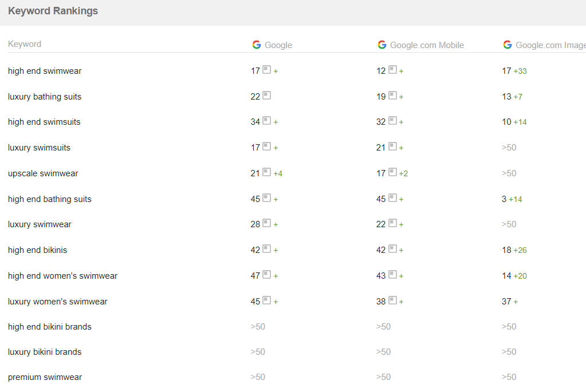The width and height of the screenshot is (586, 392).
Task: Open snapshot icon next to luxury bathing suits rank 22
Action: pyautogui.click(x=266, y=96)
